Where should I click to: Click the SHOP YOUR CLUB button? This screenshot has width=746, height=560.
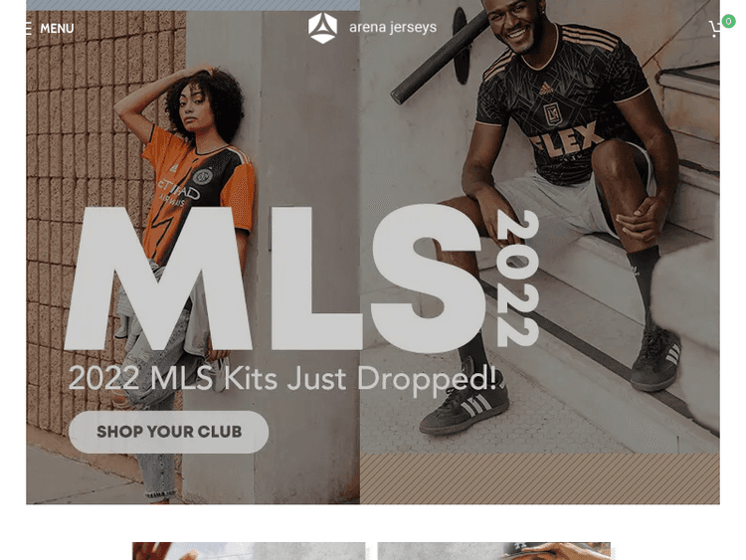tap(169, 432)
